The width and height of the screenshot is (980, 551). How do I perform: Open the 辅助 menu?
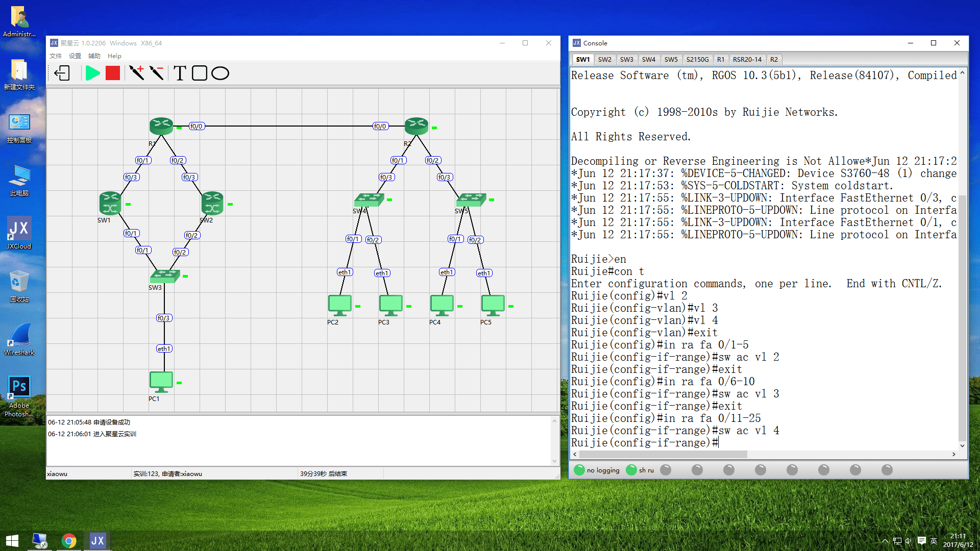point(94,56)
